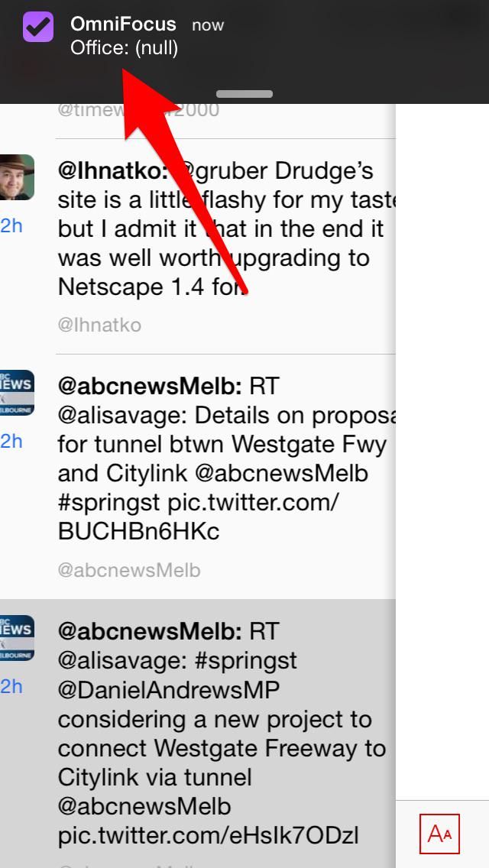Open the Ihnatko profile avatar

17,177
